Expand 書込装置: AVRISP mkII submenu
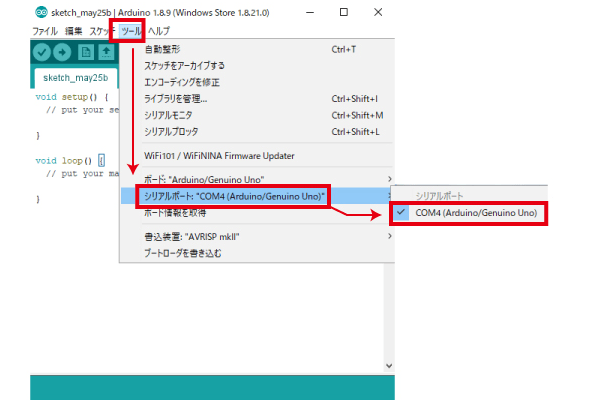This screenshot has height=400, width=600. tap(257, 237)
